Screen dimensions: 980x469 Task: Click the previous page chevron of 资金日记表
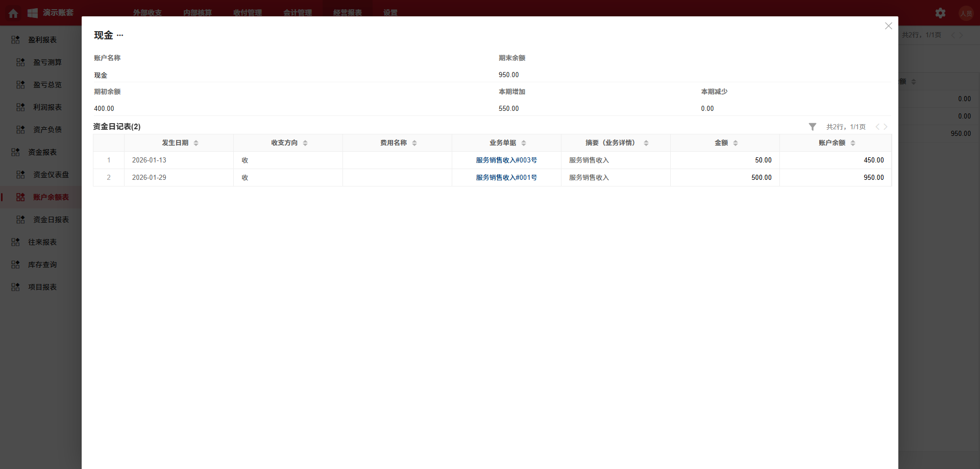pyautogui.click(x=877, y=126)
